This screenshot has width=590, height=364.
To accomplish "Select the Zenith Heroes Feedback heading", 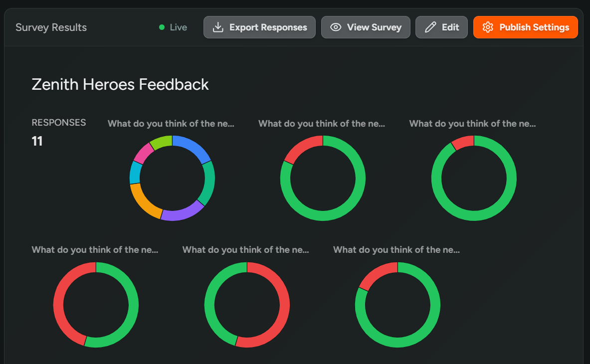I will click(x=120, y=84).
